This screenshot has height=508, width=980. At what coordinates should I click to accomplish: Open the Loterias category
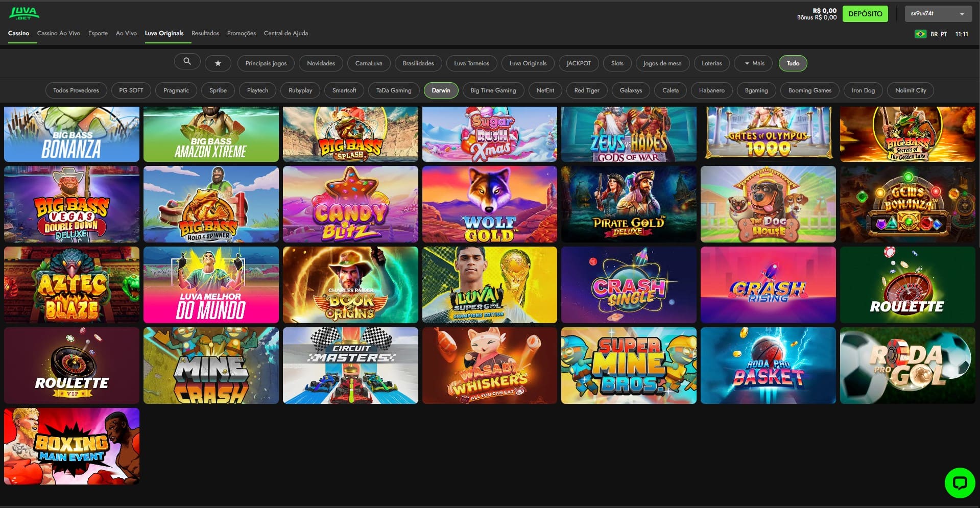712,63
